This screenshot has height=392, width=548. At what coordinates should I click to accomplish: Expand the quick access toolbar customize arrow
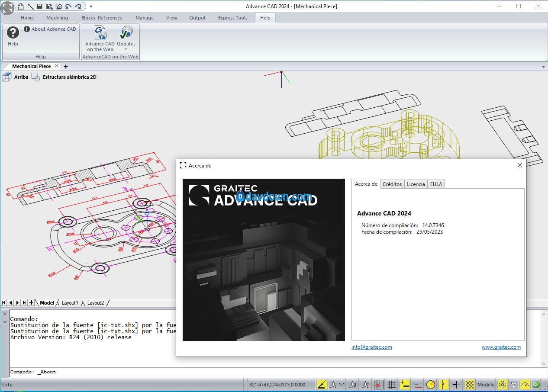click(x=91, y=6)
